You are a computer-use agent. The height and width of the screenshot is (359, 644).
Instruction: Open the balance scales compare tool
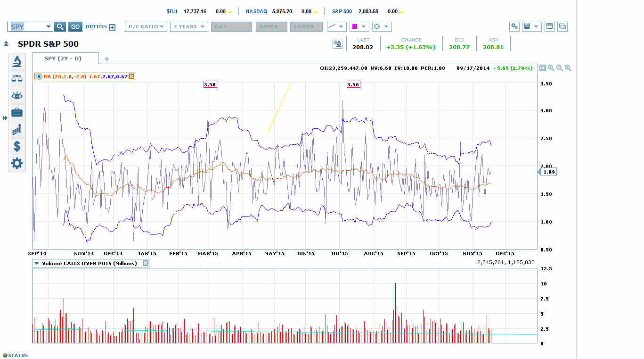click(17, 78)
